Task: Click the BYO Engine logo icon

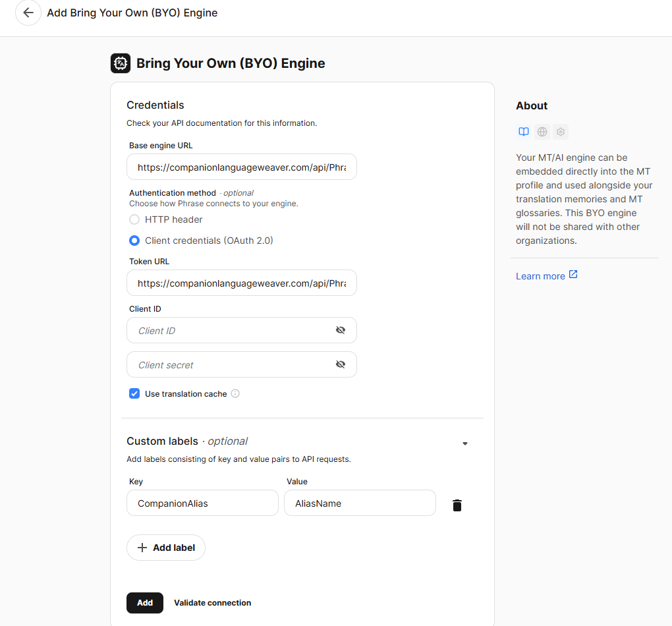Action: [x=121, y=63]
